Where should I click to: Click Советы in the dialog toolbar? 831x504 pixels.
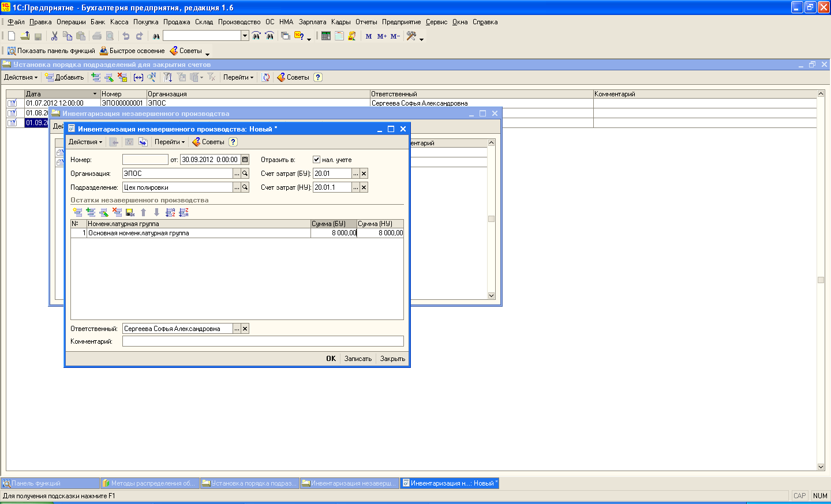tap(208, 142)
